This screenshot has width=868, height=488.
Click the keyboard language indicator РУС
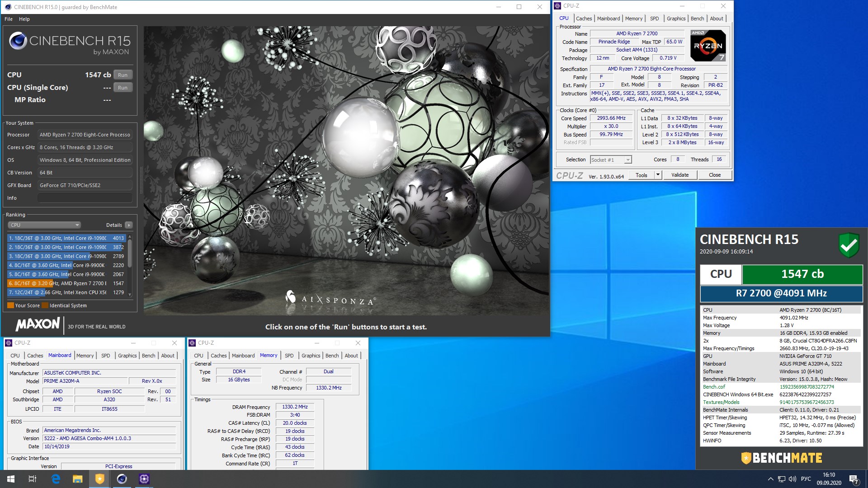click(806, 479)
